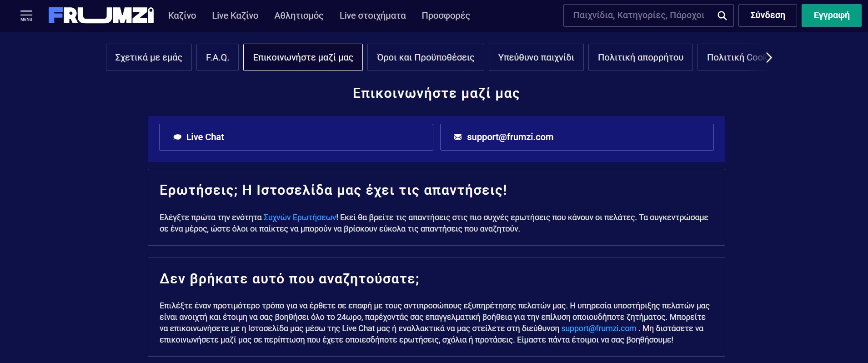Open the Προσφορές menu item
This screenshot has width=868, height=363.
tap(446, 15)
